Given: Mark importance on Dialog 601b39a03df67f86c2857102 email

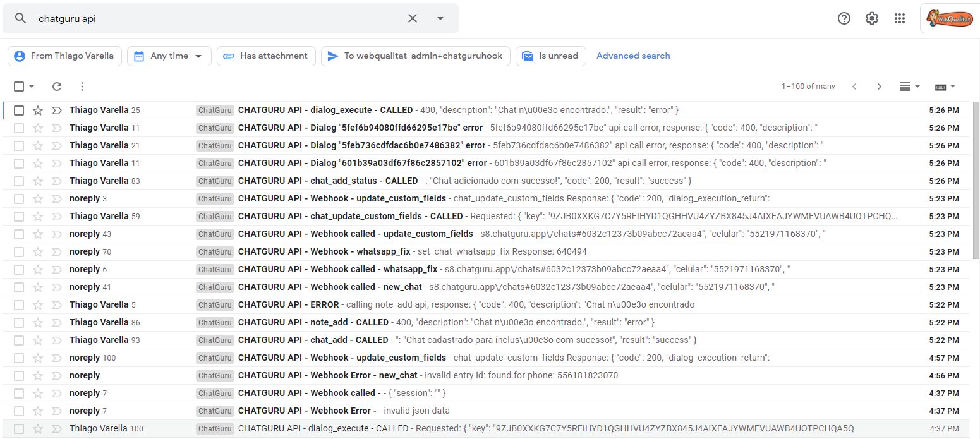Looking at the screenshot, I should click(57, 164).
